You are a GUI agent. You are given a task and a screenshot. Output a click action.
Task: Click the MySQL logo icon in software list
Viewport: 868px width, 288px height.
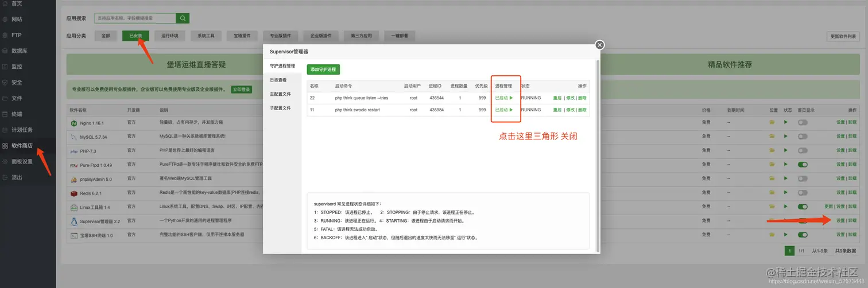point(73,137)
